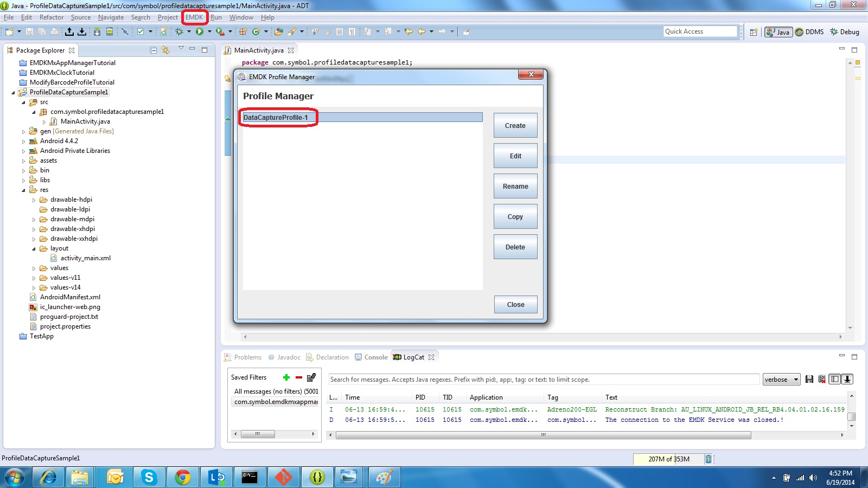Click the Open Type folder icon
Viewport: 868px width, 488px height.
(x=279, y=31)
